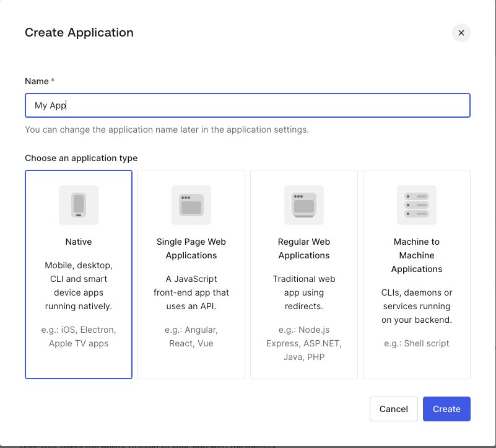Click the Regular Web Applications icon

(x=303, y=205)
